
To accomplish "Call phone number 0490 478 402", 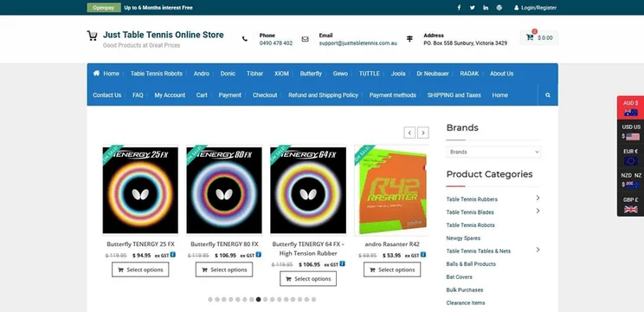I will 276,43.
